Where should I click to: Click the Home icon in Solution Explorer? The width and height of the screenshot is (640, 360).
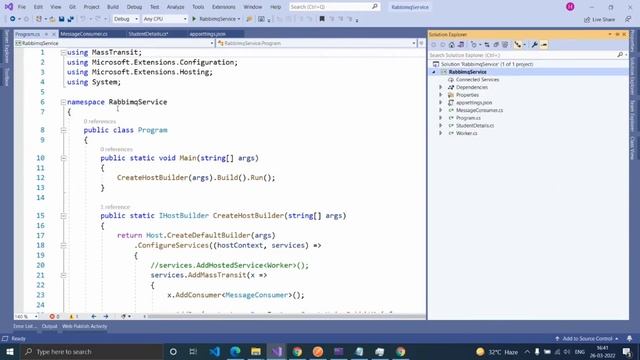click(x=451, y=45)
